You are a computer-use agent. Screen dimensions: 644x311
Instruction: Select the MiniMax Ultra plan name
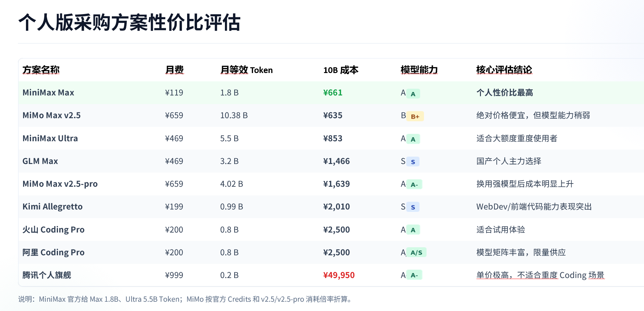coord(50,138)
